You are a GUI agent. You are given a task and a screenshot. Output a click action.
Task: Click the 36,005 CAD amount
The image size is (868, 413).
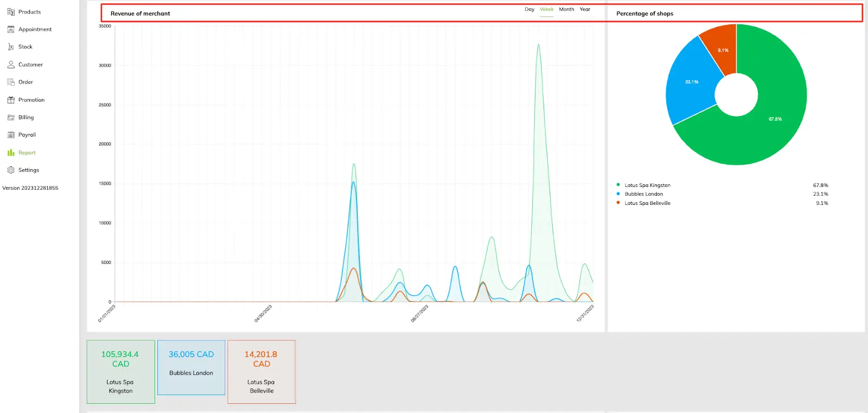tap(191, 354)
